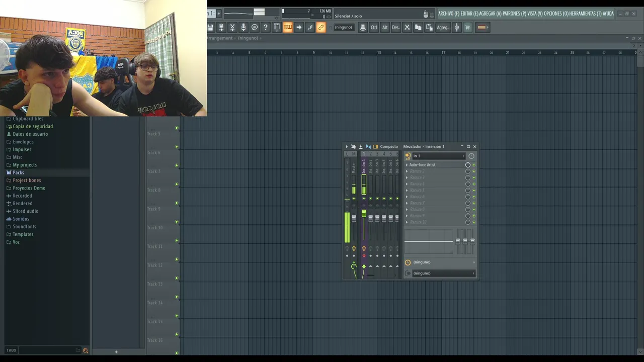644x362 pixels.
Task: Mute the Master mixer track LED
Action: (x=354, y=199)
